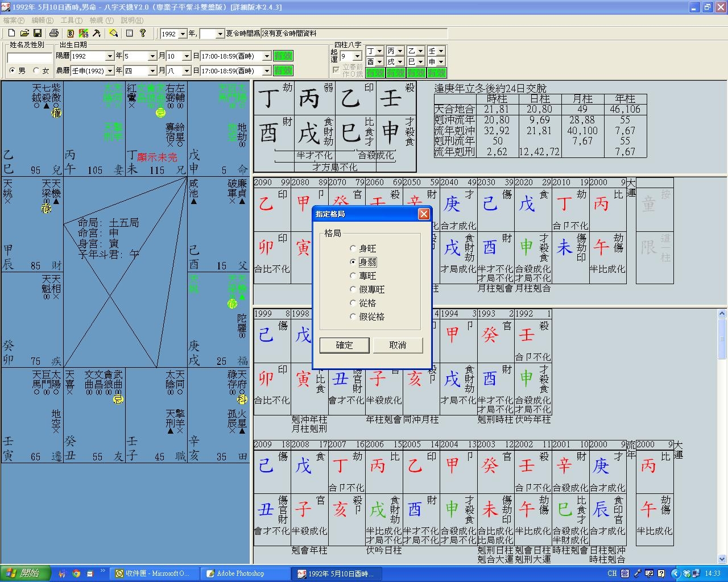This screenshot has height=582, width=728.
Task: Click the magnifier search toolbar icon
Action: (113, 34)
